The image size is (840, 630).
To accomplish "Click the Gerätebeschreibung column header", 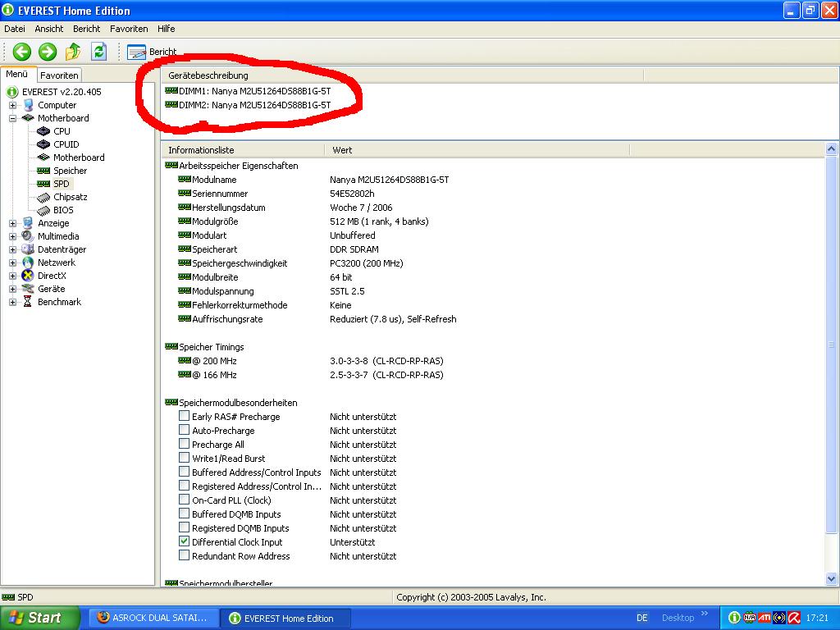I will (x=402, y=75).
